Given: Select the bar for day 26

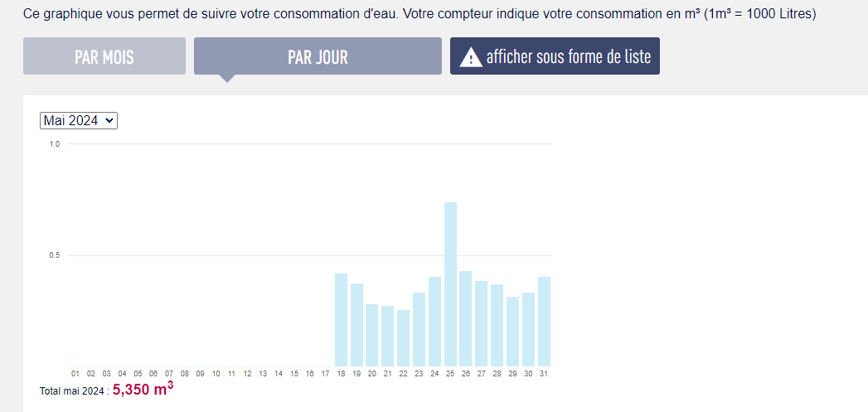Looking at the screenshot, I should pyautogui.click(x=466, y=318).
